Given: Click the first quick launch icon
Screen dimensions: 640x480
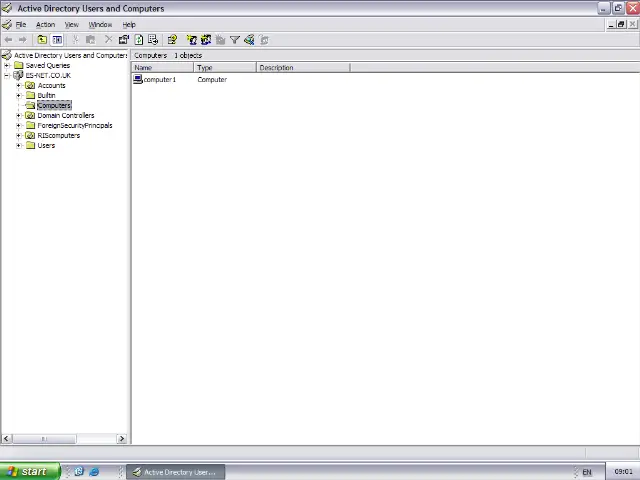Looking at the screenshot, I should 79,471.
